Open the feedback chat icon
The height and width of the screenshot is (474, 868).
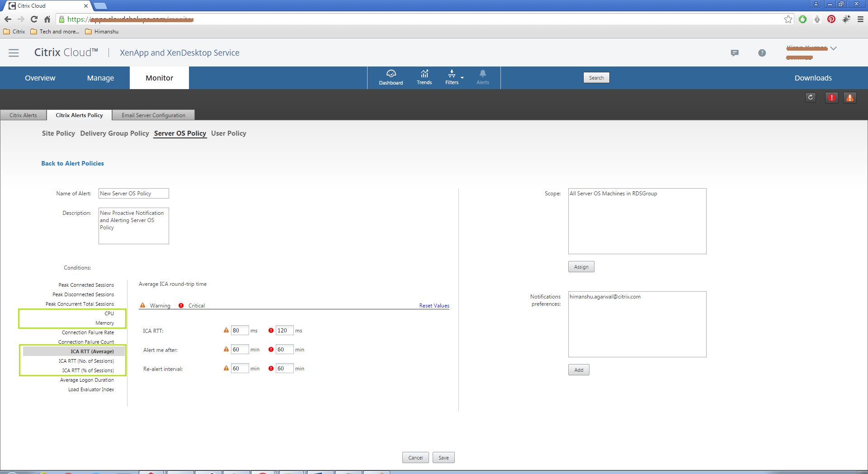735,53
